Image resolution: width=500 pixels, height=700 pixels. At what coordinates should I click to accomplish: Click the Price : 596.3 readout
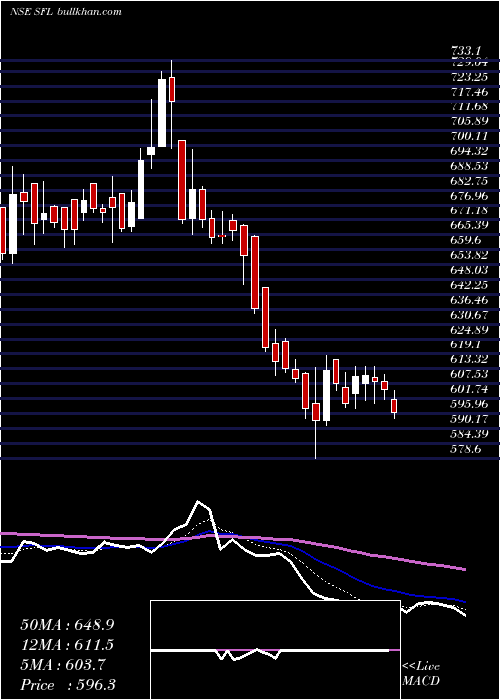click(x=68, y=685)
